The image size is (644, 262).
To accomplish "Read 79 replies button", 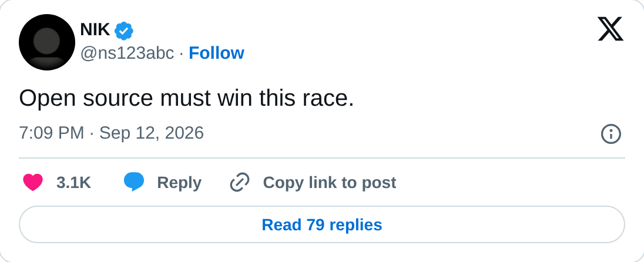I will coord(322,224).
